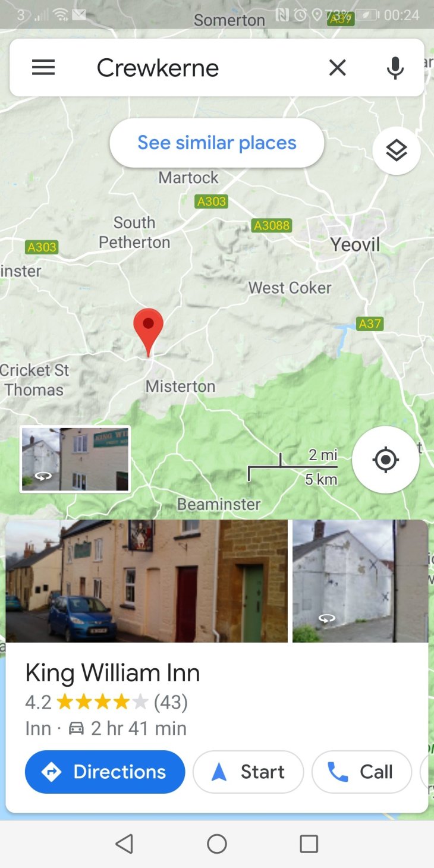Get Directions to King William Inn
The width and height of the screenshot is (434, 868).
coord(105,772)
